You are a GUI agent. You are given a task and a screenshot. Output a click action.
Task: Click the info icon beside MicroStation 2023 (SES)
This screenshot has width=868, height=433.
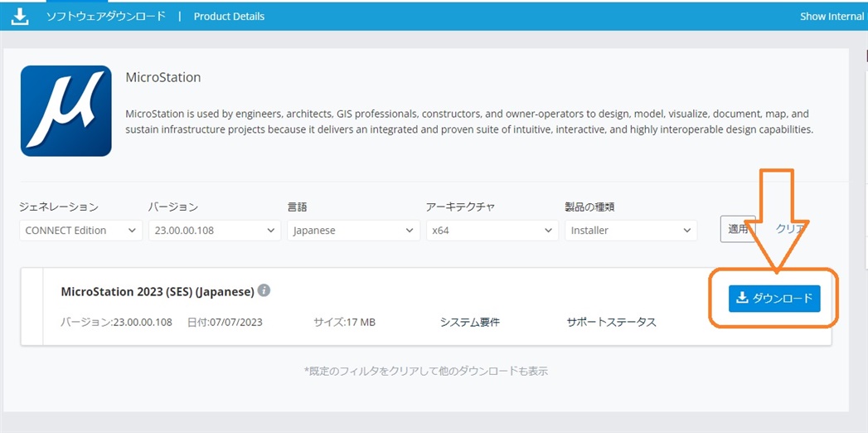coord(264,290)
